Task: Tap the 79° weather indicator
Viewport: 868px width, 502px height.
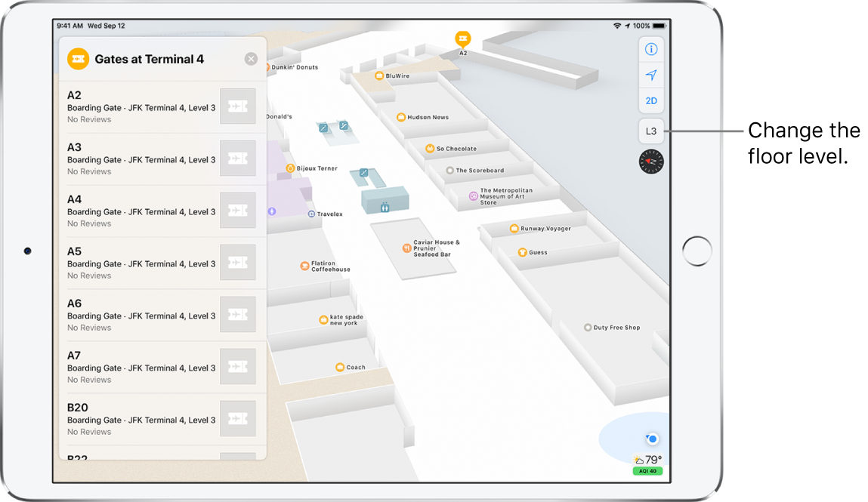Action: (x=647, y=460)
